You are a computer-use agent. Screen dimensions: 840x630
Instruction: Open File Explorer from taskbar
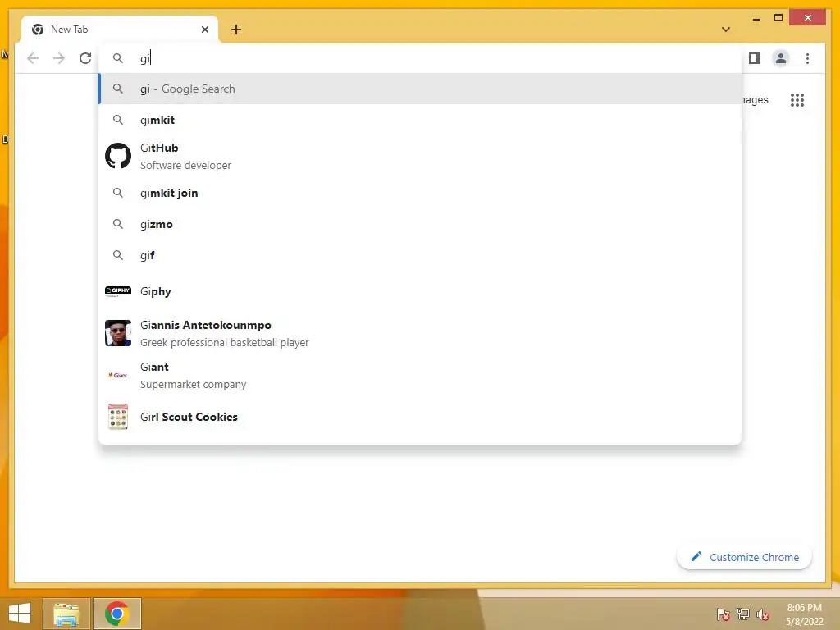(x=66, y=614)
